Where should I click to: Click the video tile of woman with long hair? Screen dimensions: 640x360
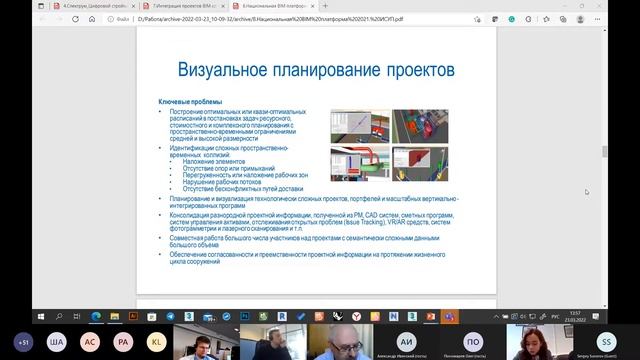point(540,342)
